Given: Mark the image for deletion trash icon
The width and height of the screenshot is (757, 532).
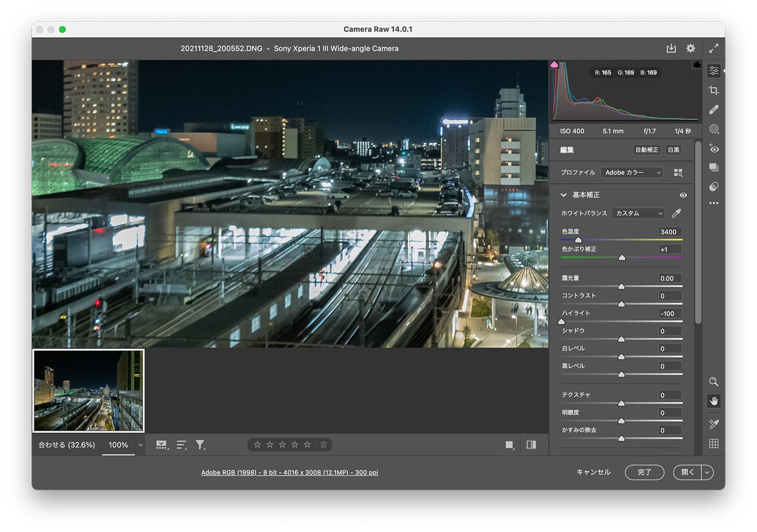Looking at the screenshot, I should coord(323,444).
